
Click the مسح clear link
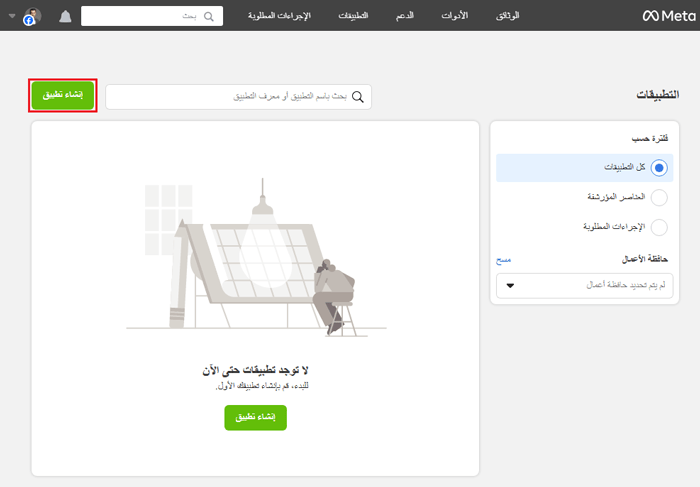pos(504,260)
